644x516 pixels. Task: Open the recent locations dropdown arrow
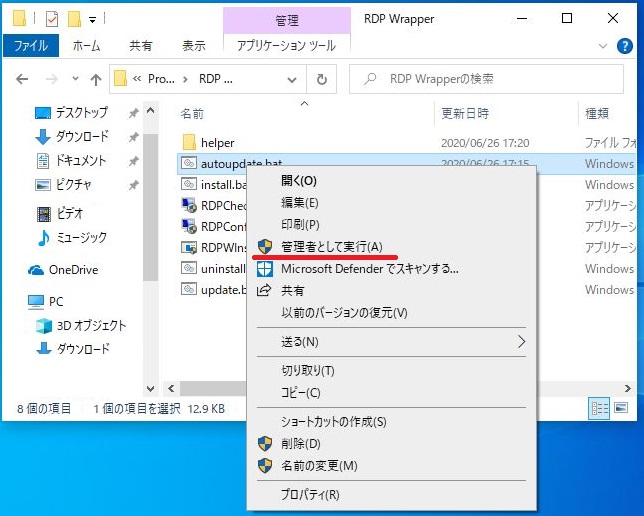[x=75, y=78]
